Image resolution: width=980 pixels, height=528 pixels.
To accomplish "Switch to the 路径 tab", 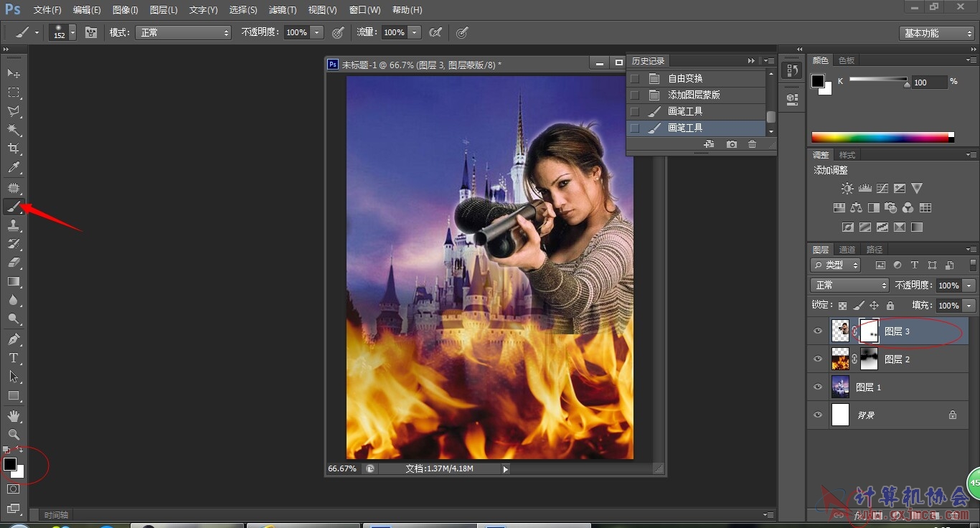I will pyautogui.click(x=875, y=250).
